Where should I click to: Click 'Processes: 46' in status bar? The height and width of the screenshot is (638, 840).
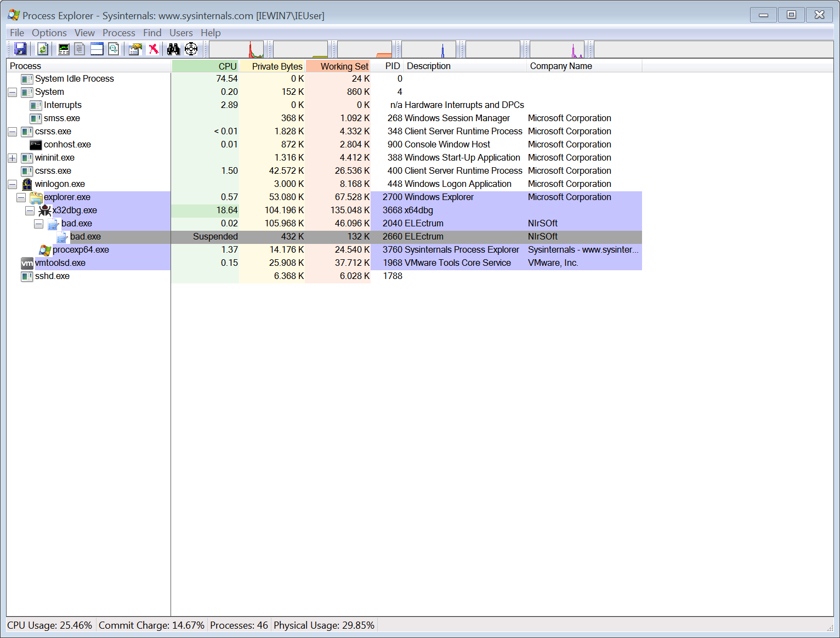tap(239, 625)
